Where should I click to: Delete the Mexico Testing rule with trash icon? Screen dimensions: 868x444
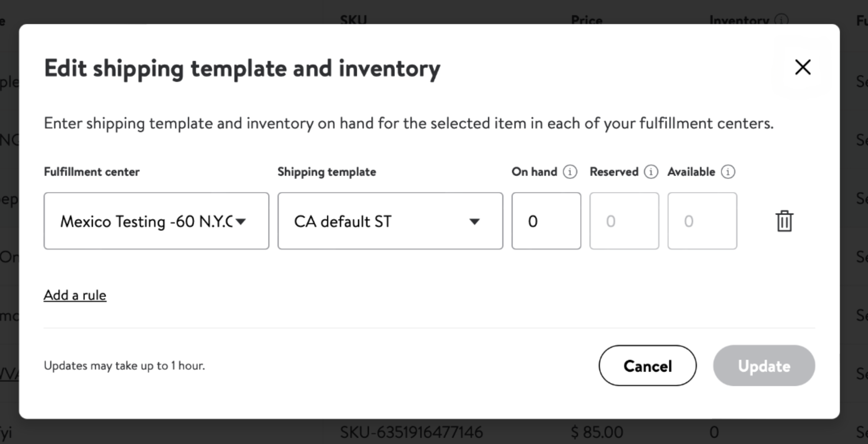pyautogui.click(x=784, y=221)
